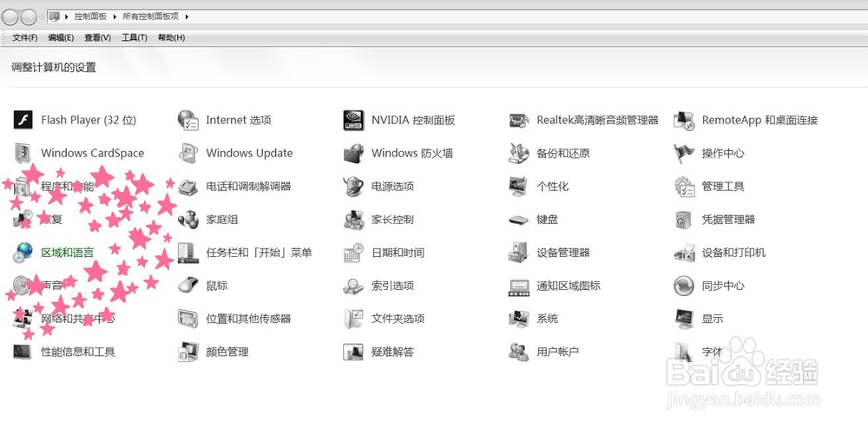Click the Back navigation button
The width and height of the screenshot is (868, 429).
pos(10,17)
